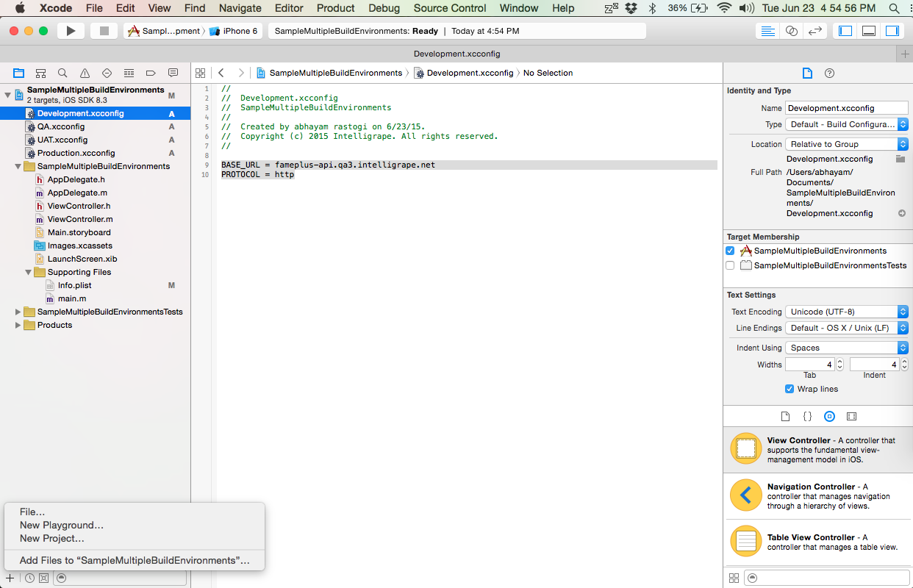The width and height of the screenshot is (913, 588).
Task: Show the File Template library
Action: [785, 416]
